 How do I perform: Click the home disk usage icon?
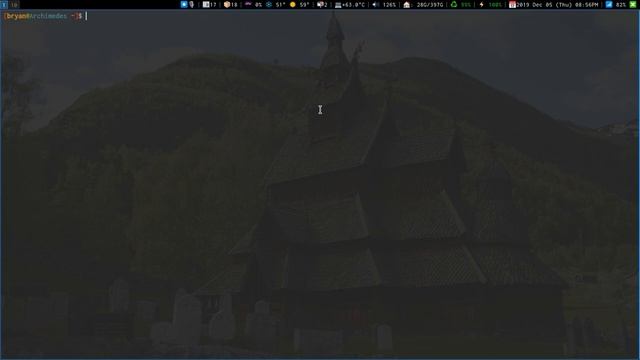[x=407, y=4]
